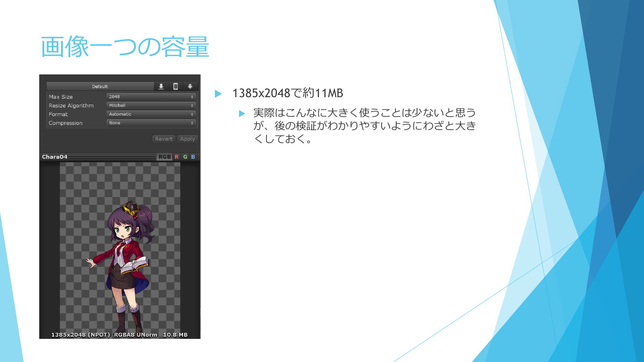Expand the Format dropdown set to Automatic

151,114
